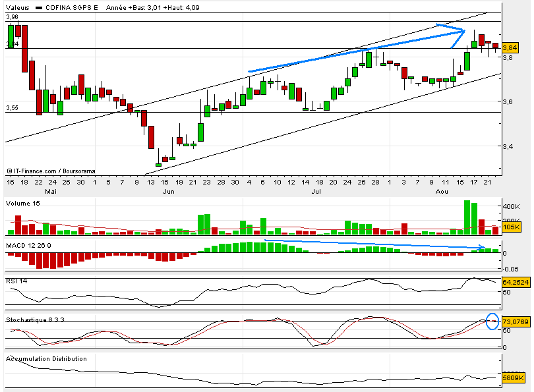
Task: Click the 'Accumulation Distribution' panel title
Action: [46, 358]
